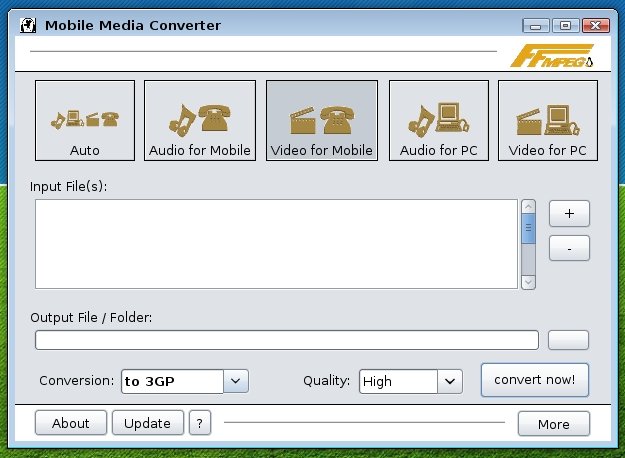Show more options with More button
Image resolution: width=625 pixels, height=458 pixels.
554,424
